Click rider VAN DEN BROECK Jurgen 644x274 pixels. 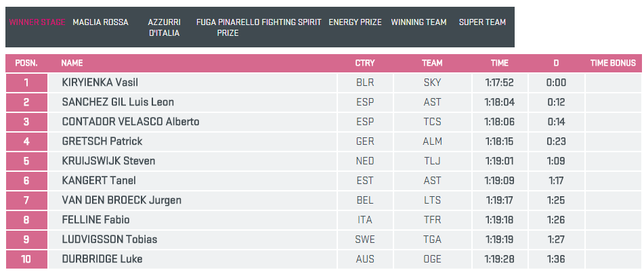pos(121,200)
